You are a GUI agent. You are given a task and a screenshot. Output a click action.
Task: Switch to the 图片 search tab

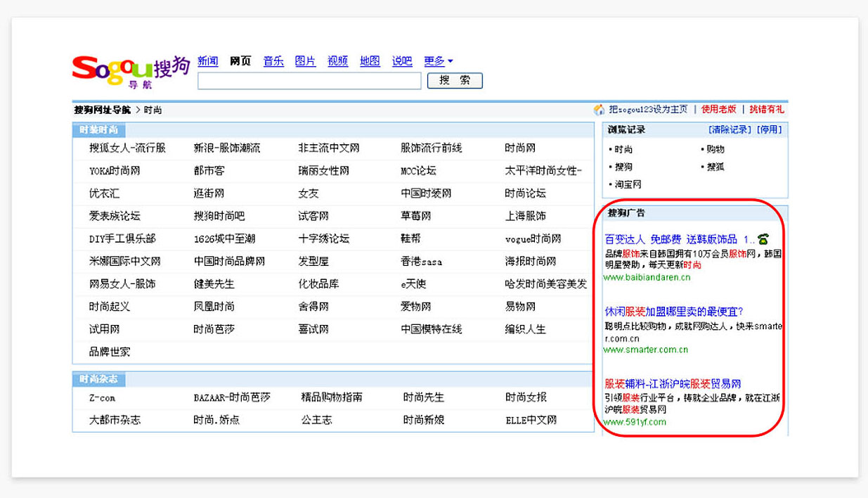(306, 61)
